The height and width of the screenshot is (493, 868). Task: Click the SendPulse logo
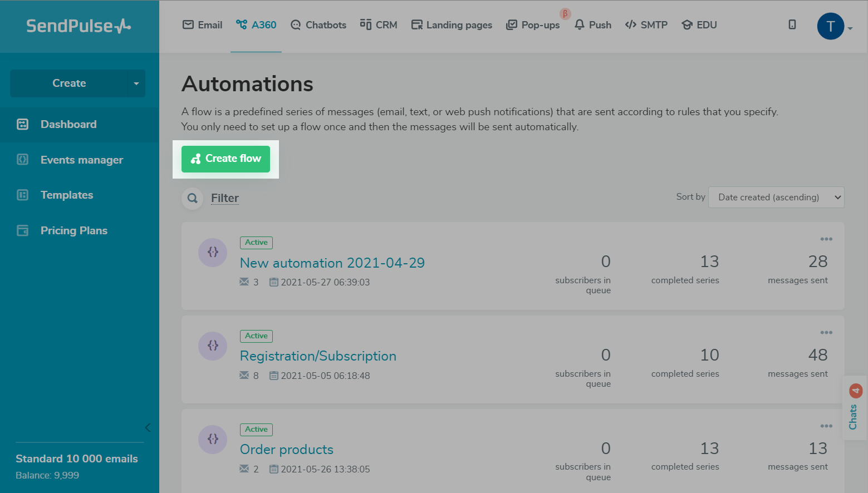[x=79, y=26]
